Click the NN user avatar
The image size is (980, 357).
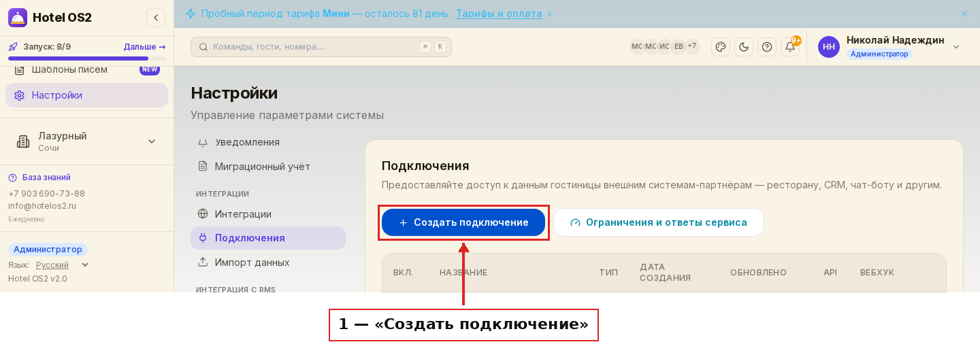click(x=829, y=47)
